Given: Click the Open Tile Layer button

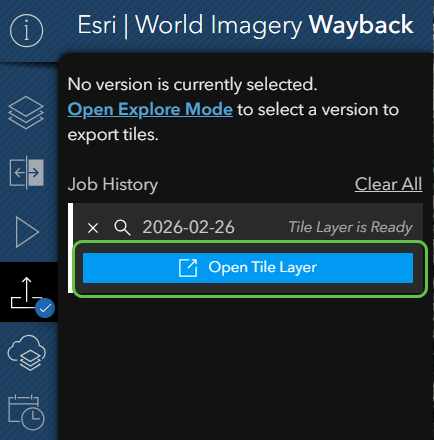Looking at the screenshot, I should [x=248, y=268].
